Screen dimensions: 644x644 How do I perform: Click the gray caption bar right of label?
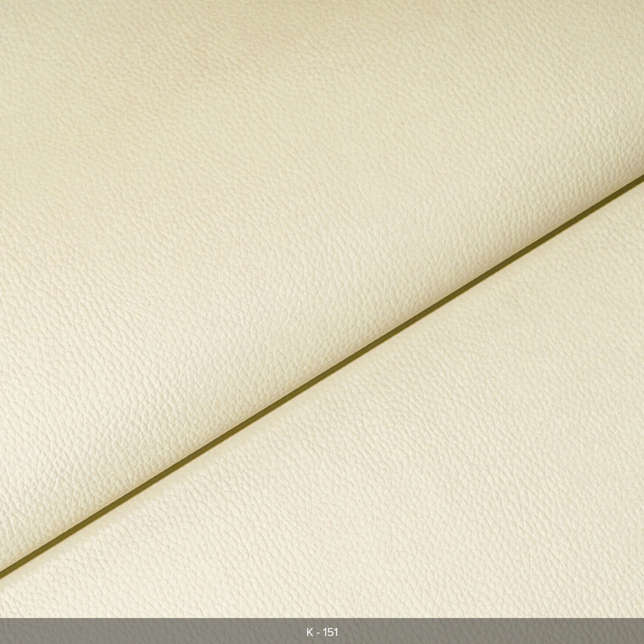pyautogui.click(x=493, y=632)
